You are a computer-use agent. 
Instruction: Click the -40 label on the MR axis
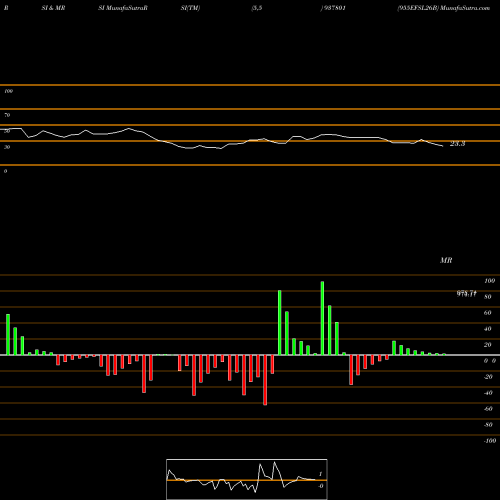point(488,393)
